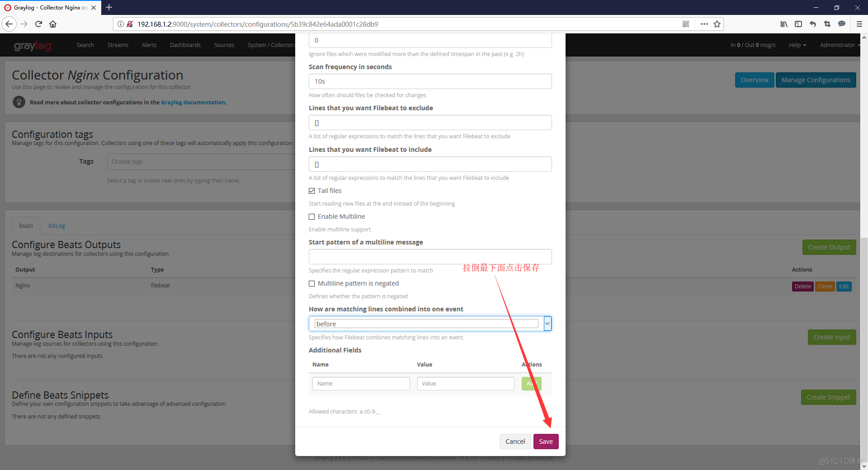Switch to the NXLog tab

57,226
